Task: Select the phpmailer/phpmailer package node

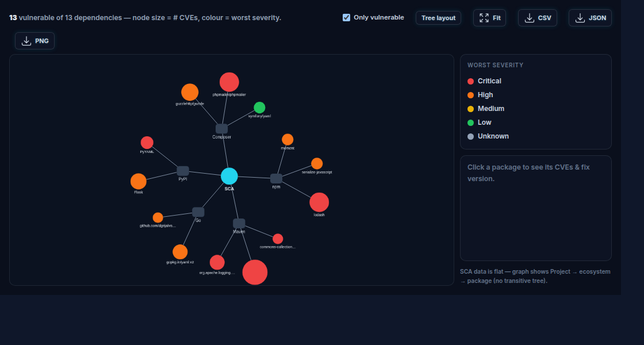Action: tap(229, 82)
